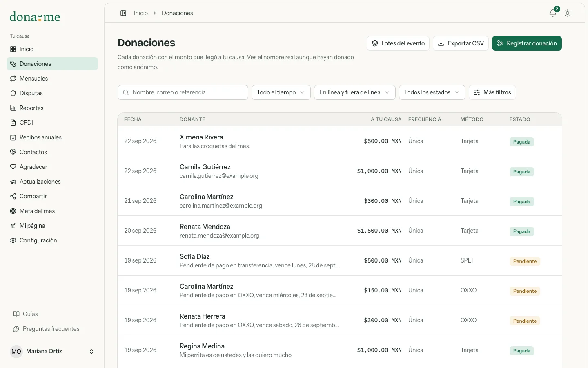588x368 pixels.
Task: Click Lotes del evento button
Action: coord(398,43)
